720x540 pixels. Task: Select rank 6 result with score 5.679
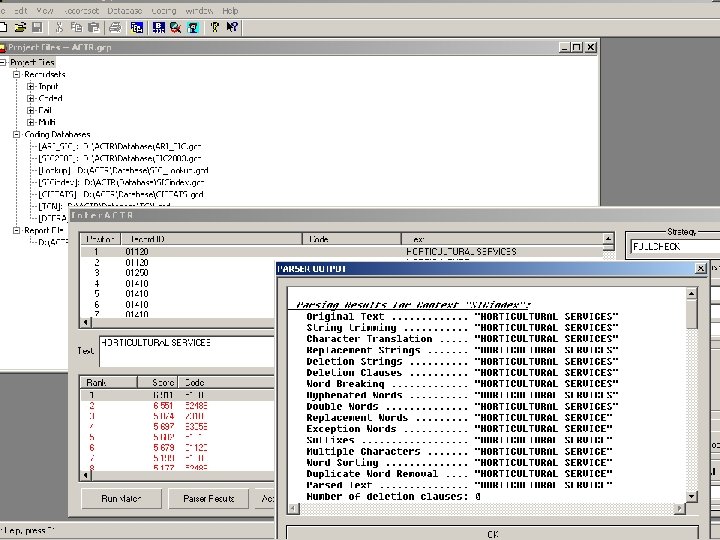(178, 448)
